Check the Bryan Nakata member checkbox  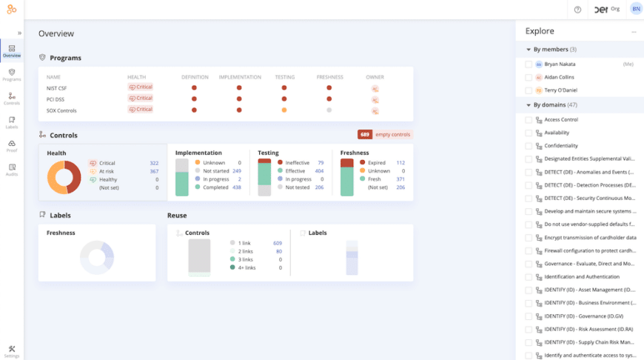(x=529, y=64)
